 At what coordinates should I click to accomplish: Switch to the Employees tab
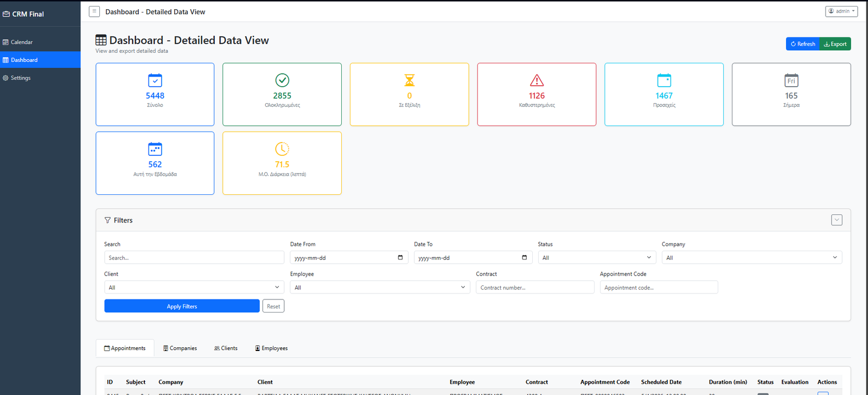(271, 348)
